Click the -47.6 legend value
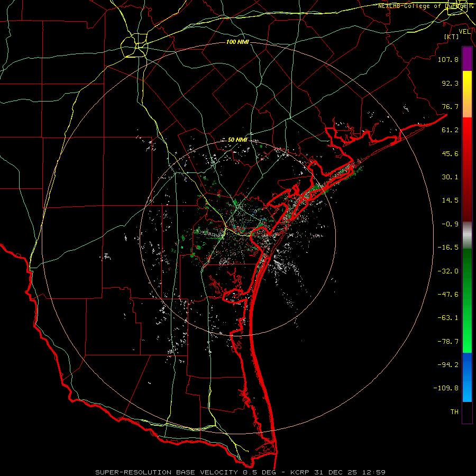This screenshot has height=476, width=476. (448, 295)
